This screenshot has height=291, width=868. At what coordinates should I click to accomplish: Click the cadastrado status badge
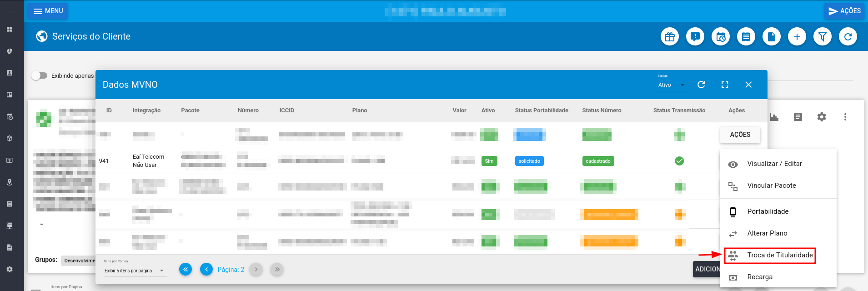point(598,161)
